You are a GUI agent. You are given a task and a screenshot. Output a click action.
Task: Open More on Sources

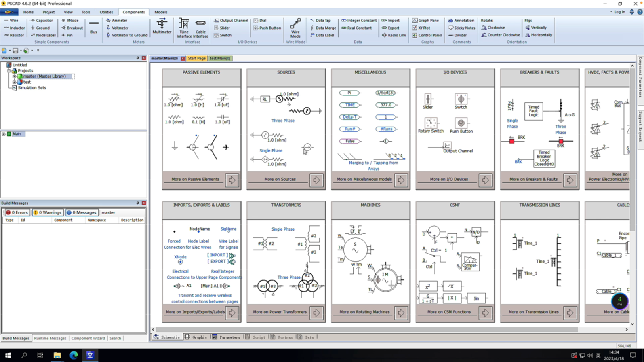pyautogui.click(x=316, y=180)
